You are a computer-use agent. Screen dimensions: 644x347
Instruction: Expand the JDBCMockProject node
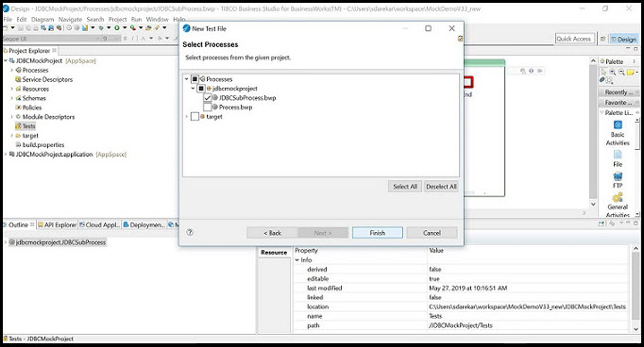6,60
